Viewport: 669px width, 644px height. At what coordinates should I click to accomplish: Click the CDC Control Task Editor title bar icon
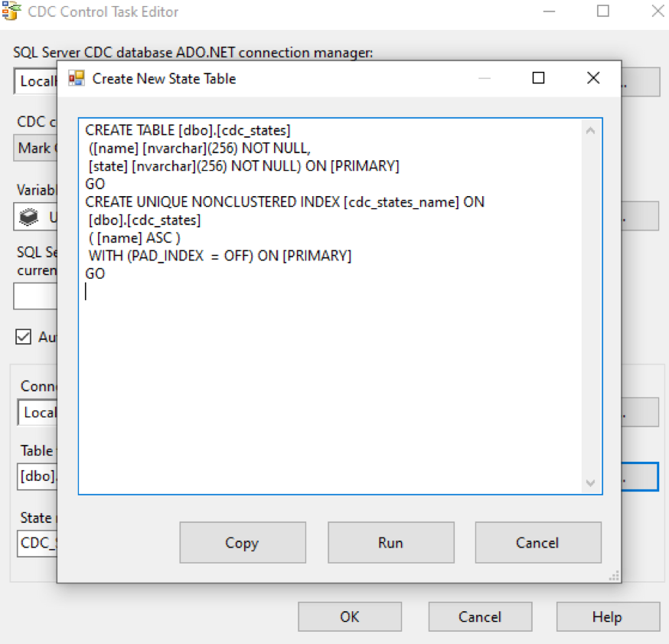pyautogui.click(x=12, y=11)
